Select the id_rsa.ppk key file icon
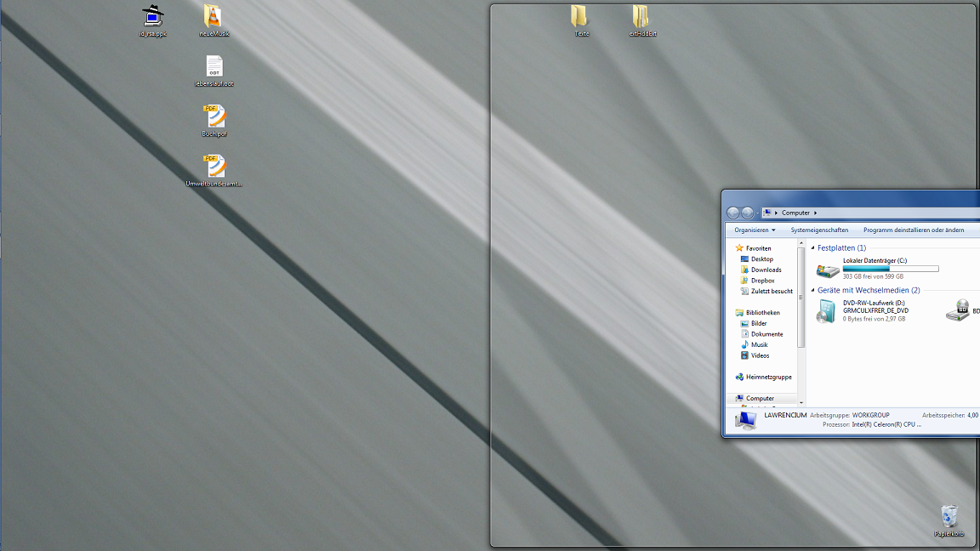The width and height of the screenshot is (980, 551). 153,17
